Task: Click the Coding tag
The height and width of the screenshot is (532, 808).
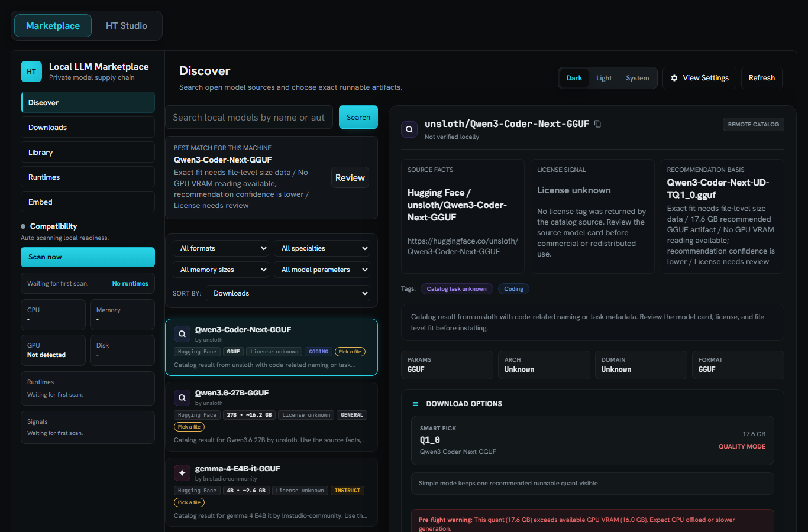Action: (513, 289)
